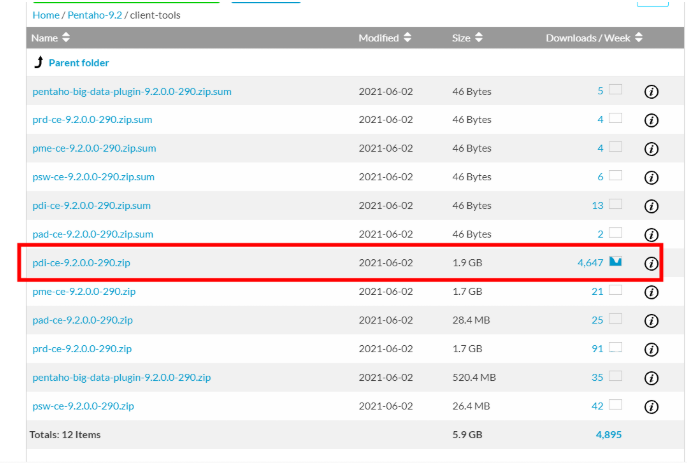687x469 pixels.
Task: Open pad-ce-9.2.0.0-290.zip.sum file
Action: [92, 234]
